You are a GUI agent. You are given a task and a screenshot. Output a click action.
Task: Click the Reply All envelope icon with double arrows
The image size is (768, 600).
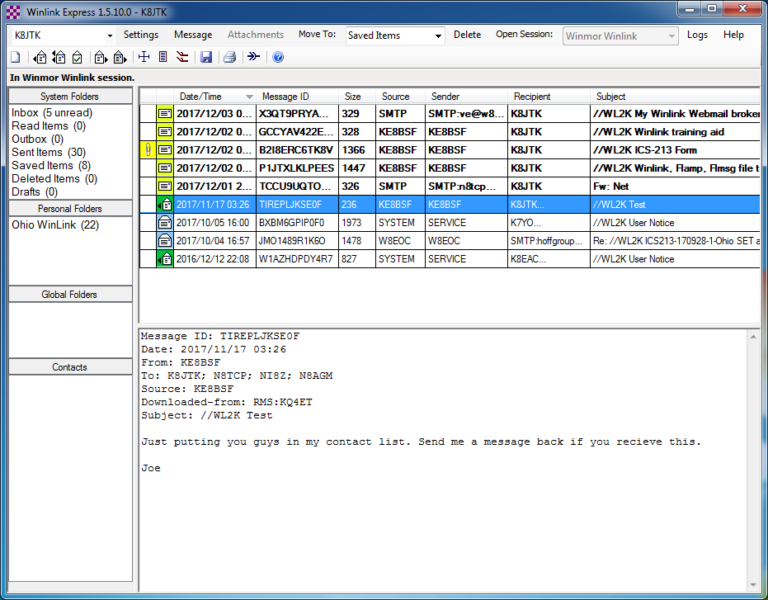(x=59, y=57)
